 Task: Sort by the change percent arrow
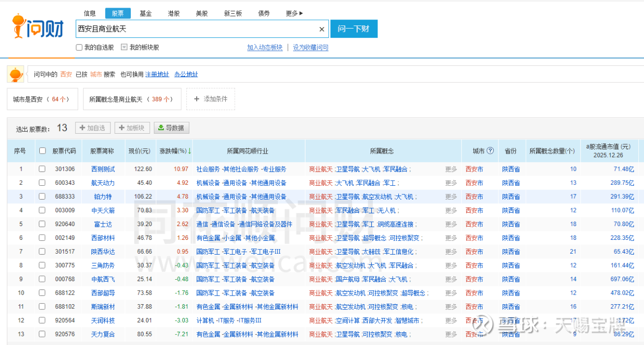pos(189,151)
